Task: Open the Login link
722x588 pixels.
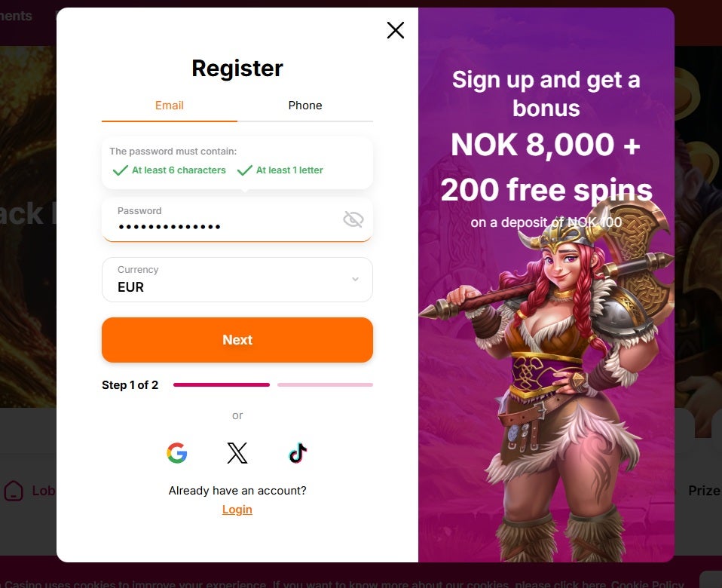Action: pyautogui.click(x=237, y=510)
